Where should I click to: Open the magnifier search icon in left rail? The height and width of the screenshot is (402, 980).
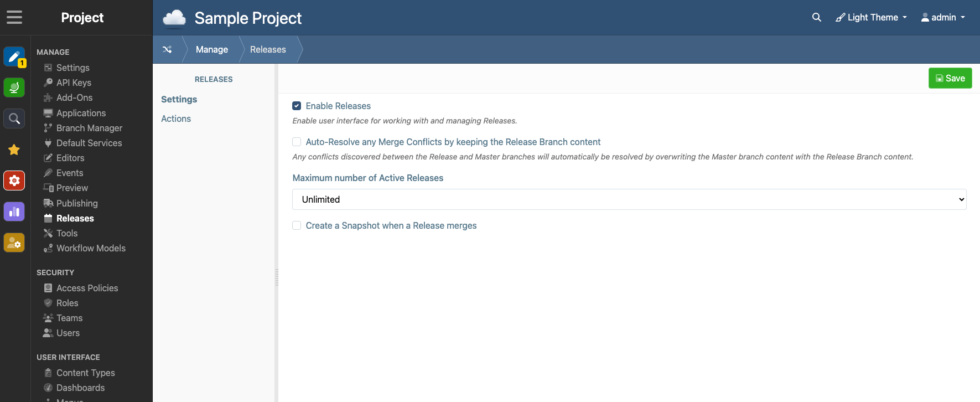[x=14, y=118]
